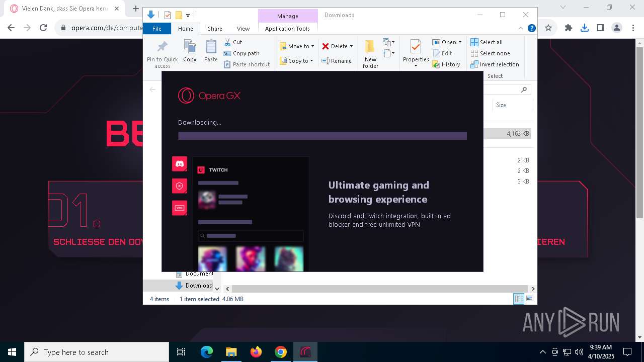This screenshot has height=362, width=644.
Task: Open Delete options arrow
Action: click(351, 46)
